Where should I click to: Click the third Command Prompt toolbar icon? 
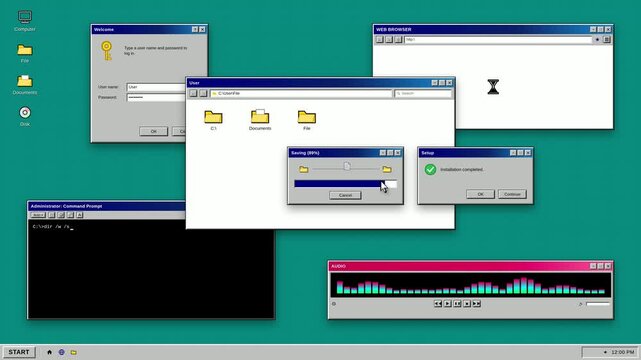[x=61, y=215]
